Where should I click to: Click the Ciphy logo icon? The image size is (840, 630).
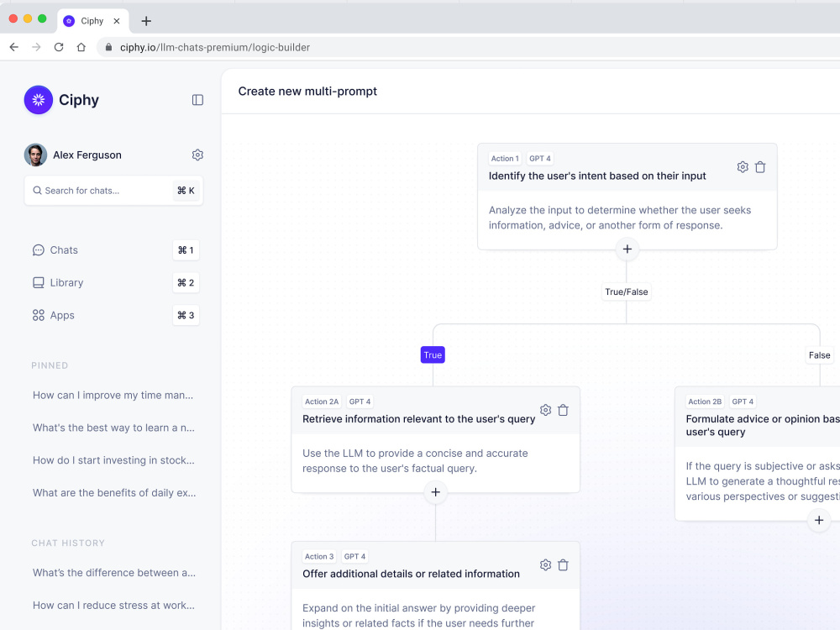tap(39, 100)
